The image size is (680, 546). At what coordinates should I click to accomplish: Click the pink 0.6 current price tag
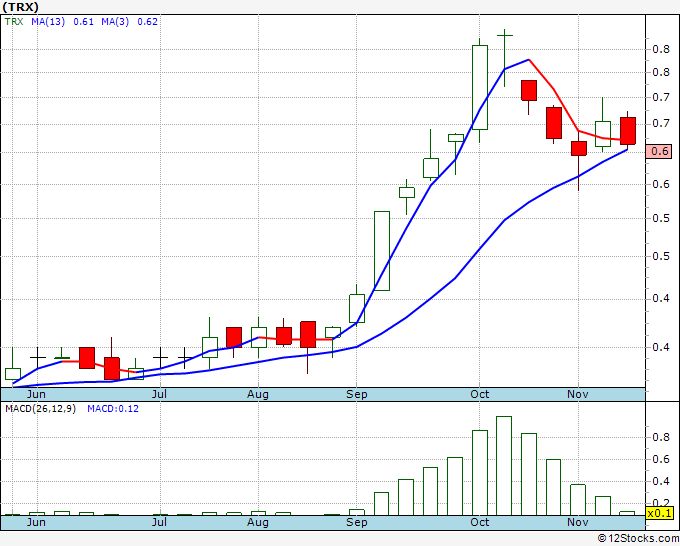(659, 151)
